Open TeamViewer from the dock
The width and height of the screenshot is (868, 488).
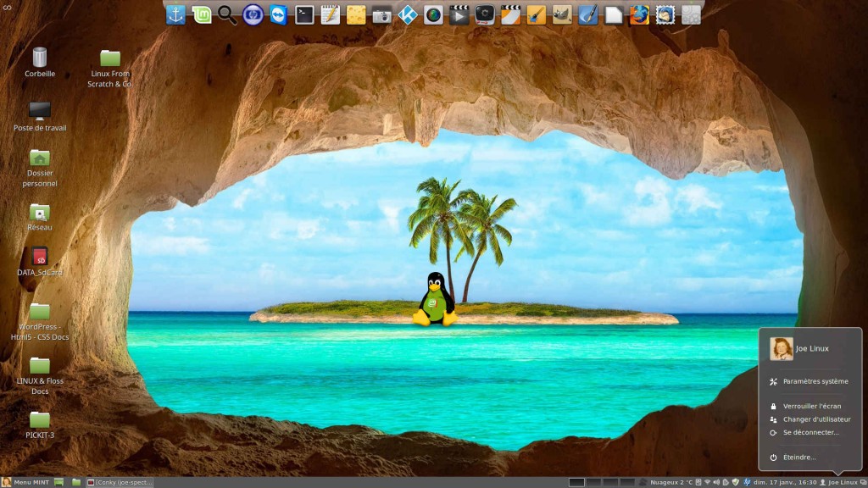(278, 14)
